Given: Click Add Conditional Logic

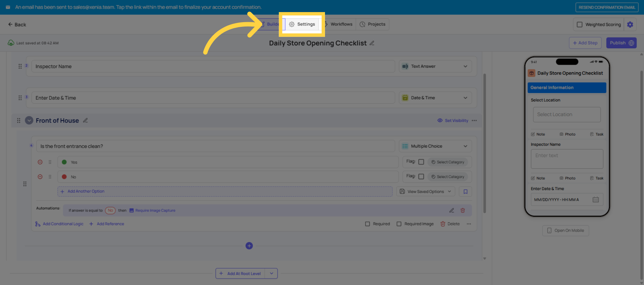Looking at the screenshot, I should pyautogui.click(x=59, y=224).
